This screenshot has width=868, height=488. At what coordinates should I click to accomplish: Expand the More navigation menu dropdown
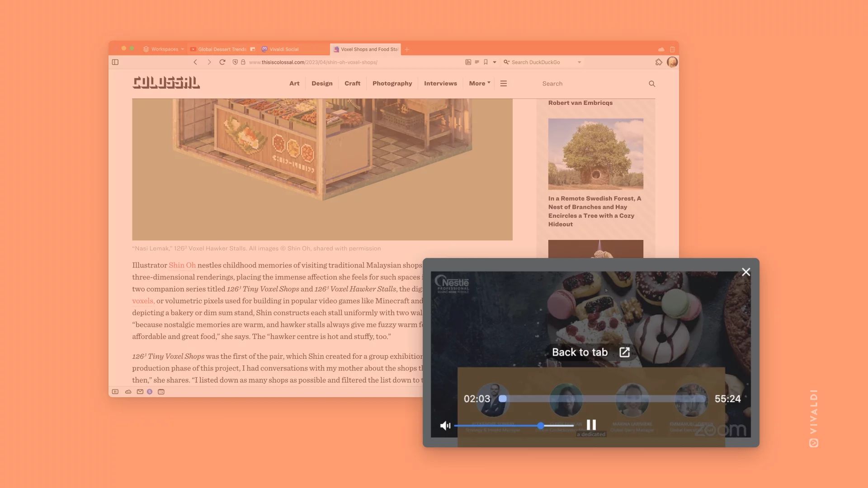(479, 84)
